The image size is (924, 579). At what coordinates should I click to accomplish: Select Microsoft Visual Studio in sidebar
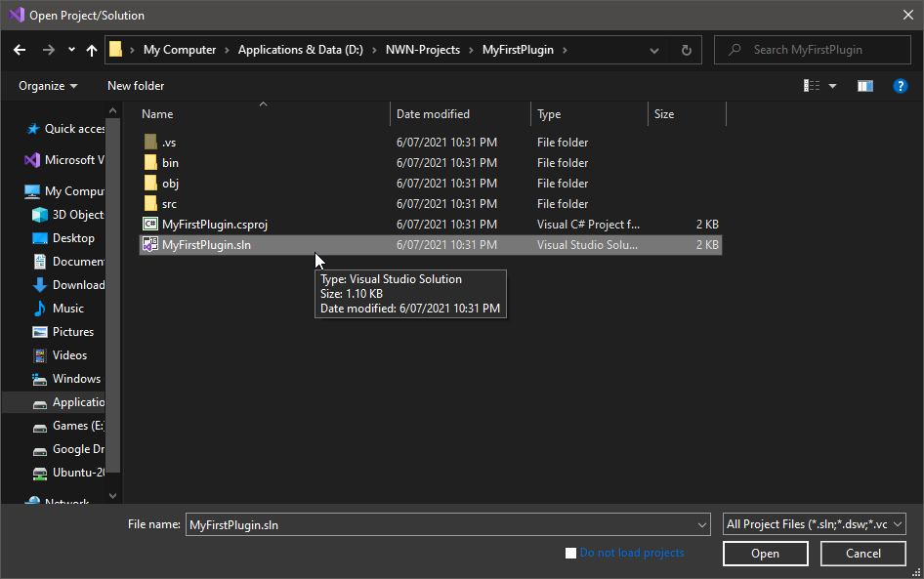pyautogui.click(x=63, y=160)
